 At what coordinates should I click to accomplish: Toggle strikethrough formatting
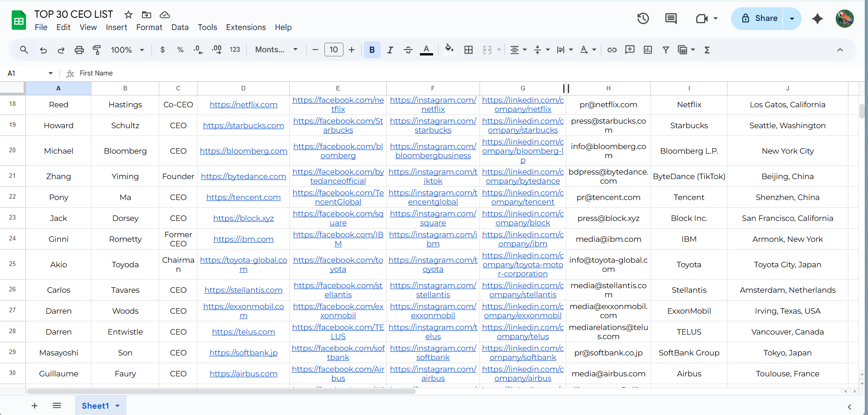pyautogui.click(x=408, y=50)
